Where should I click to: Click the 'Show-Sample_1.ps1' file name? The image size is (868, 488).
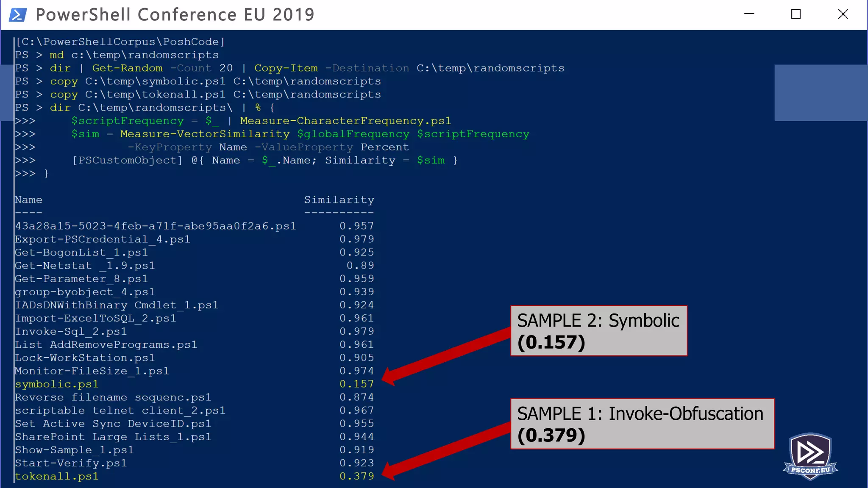[x=75, y=450]
